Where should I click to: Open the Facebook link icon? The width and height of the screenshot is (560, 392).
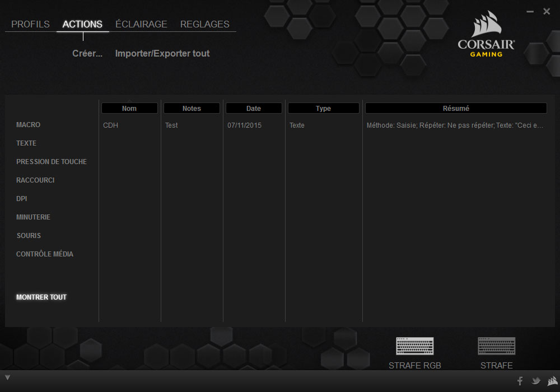[x=520, y=381]
